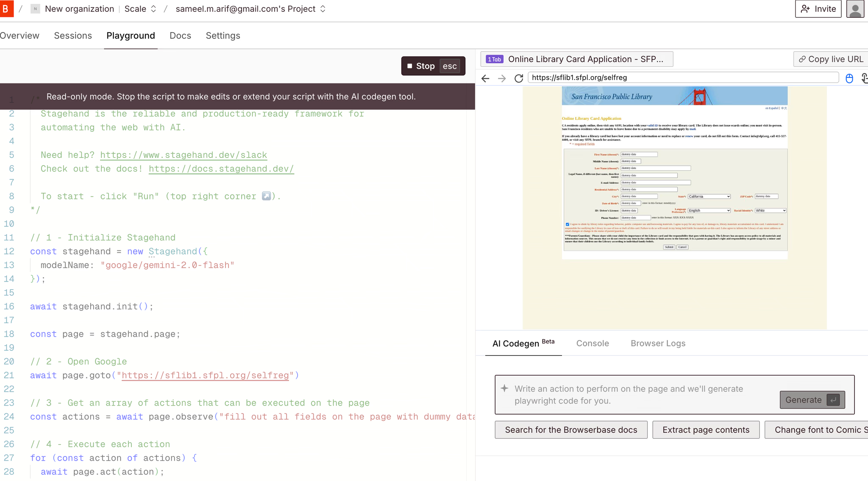Open the Docs tab
This screenshot has height=481, width=868.
coord(180,36)
